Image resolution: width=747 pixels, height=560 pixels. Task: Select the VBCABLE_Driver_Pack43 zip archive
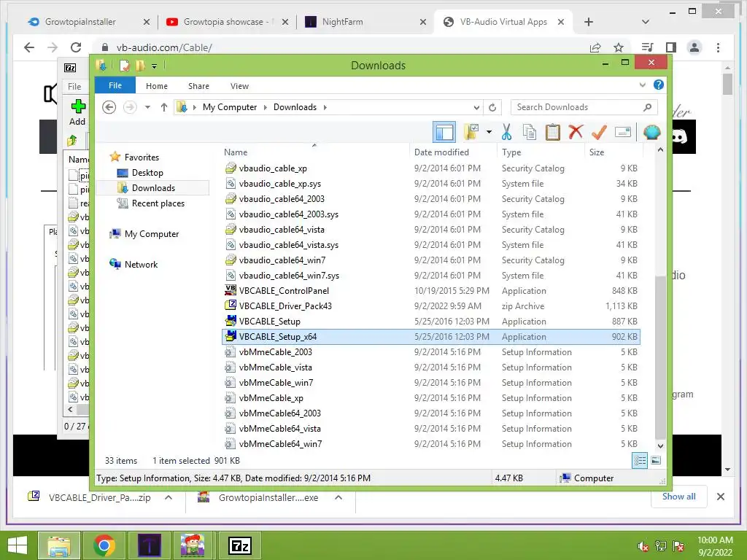285,306
